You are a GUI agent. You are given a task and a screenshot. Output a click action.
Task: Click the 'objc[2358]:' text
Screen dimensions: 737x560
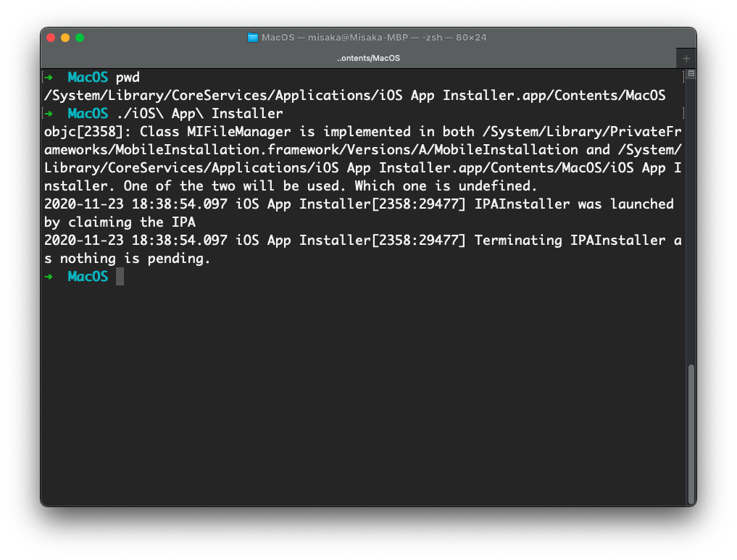tap(88, 132)
